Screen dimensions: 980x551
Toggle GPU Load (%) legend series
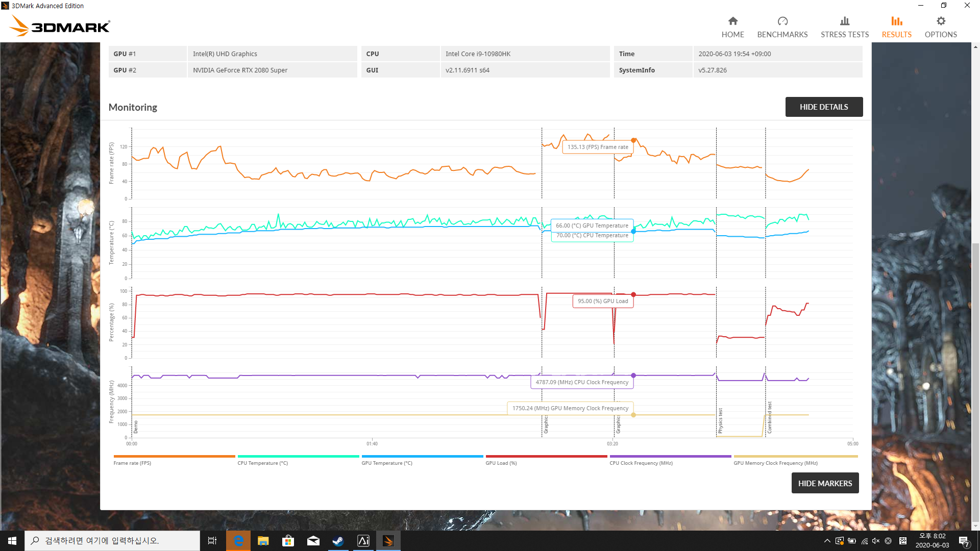pyautogui.click(x=501, y=463)
